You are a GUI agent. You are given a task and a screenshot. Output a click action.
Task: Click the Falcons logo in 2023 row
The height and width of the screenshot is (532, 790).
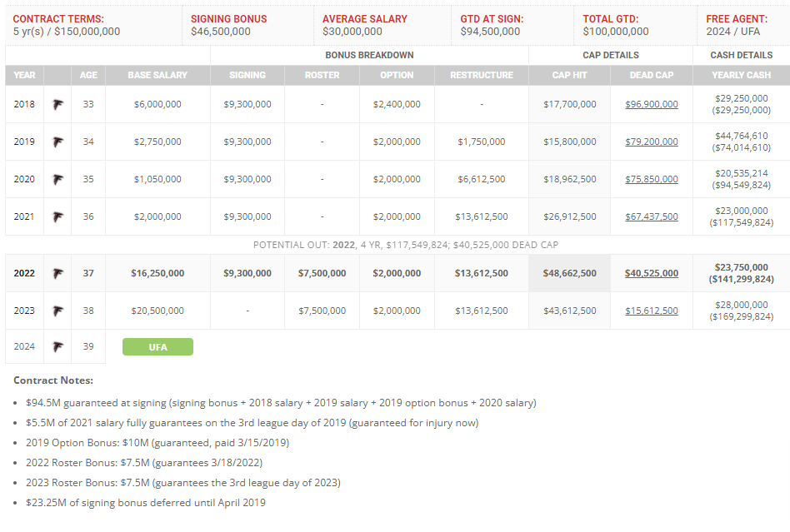pyautogui.click(x=58, y=311)
